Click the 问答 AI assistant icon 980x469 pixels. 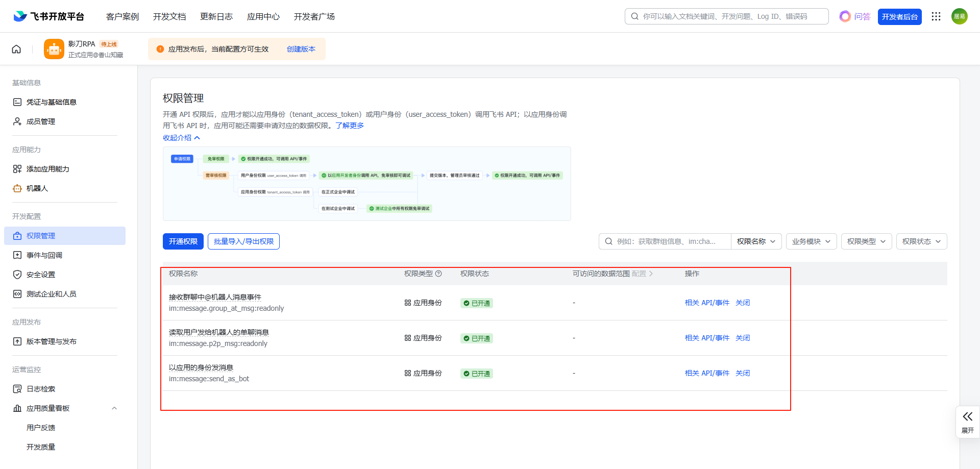845,16
